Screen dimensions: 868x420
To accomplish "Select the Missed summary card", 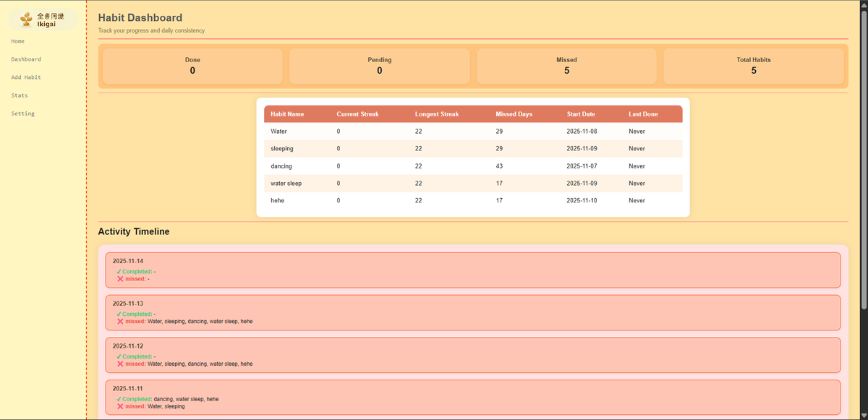I will point(566,66).
